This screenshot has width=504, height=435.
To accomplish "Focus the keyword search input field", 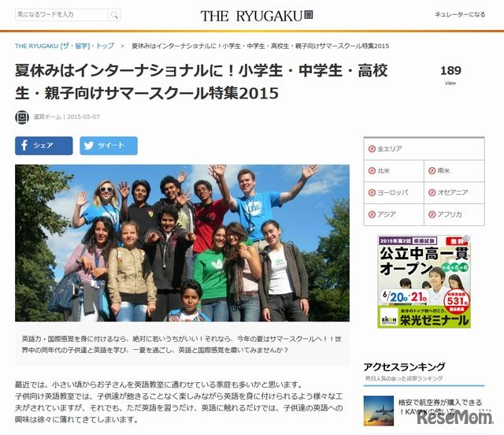I will pos(61,15).
